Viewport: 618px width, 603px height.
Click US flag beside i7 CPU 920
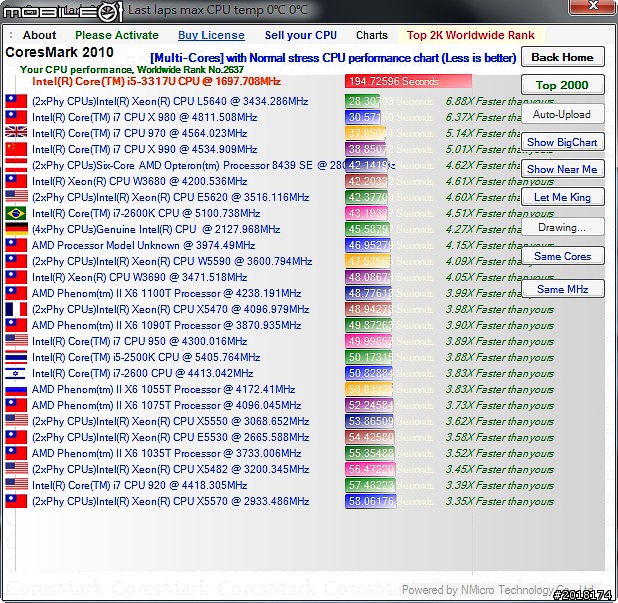click(x=16, y=485)
